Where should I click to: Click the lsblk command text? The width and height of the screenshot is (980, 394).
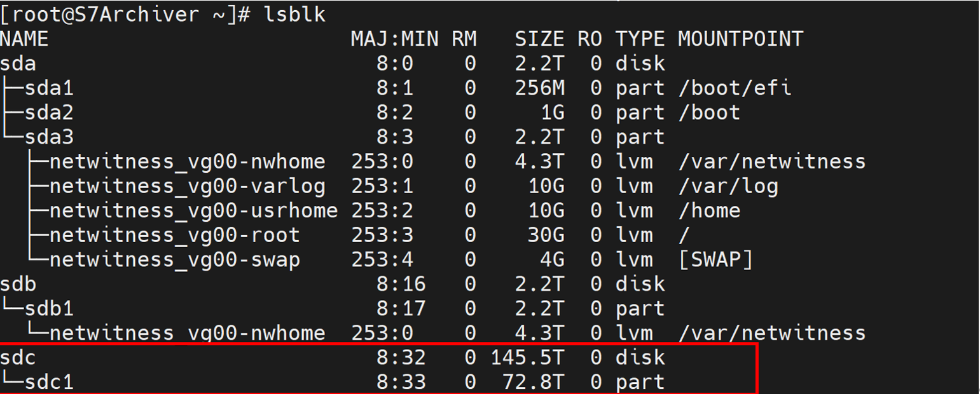click(294, 15)
